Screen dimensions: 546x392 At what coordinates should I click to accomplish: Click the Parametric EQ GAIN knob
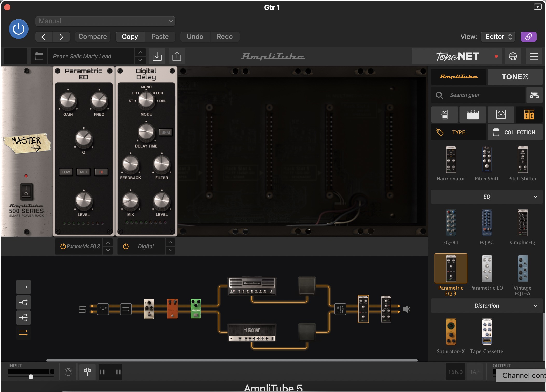[68, 100]
